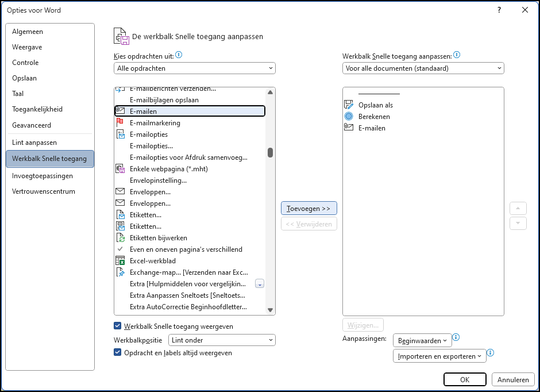
Task: Select Werkbalk Snelle toegang category
Action: pos(50,159)
